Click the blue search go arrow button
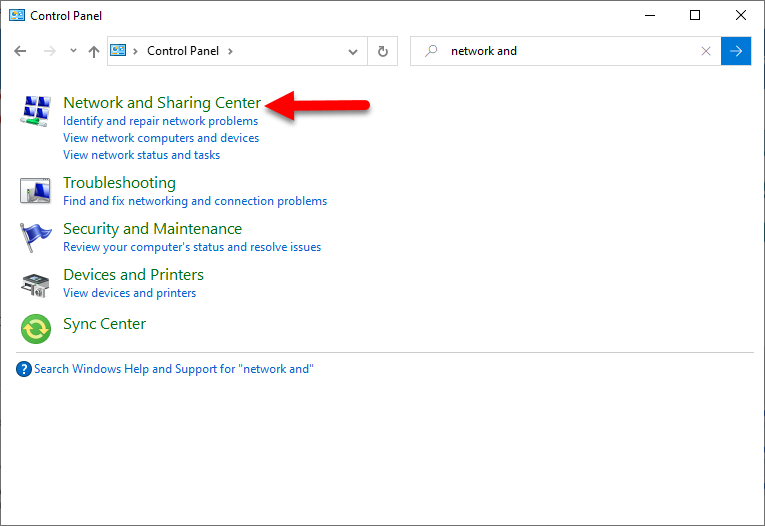 click(x=736, y=51)
